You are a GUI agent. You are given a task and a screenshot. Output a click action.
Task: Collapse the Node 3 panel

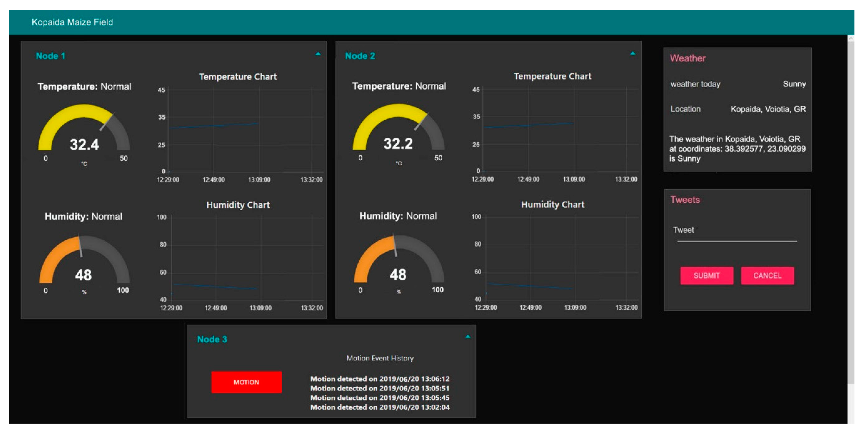[468, 337]
